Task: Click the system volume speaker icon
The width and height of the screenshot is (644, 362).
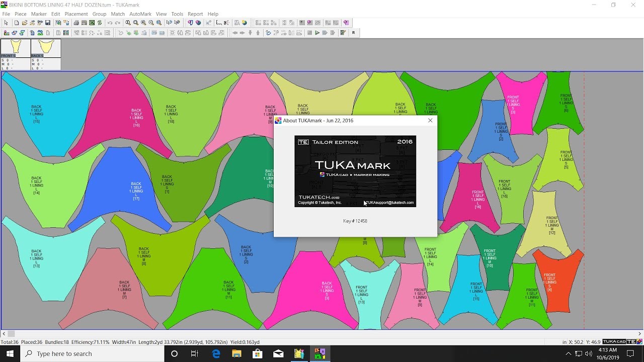Action: [589, 353]
